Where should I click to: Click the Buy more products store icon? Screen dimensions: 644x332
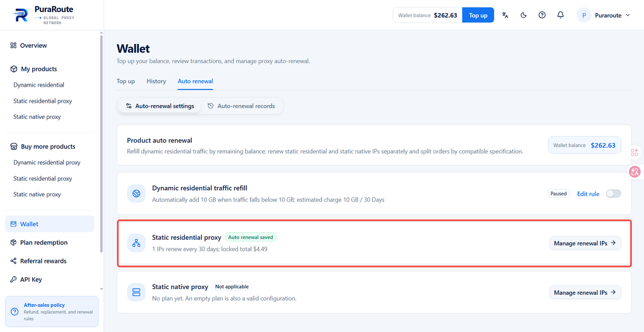tap(14, 147)
